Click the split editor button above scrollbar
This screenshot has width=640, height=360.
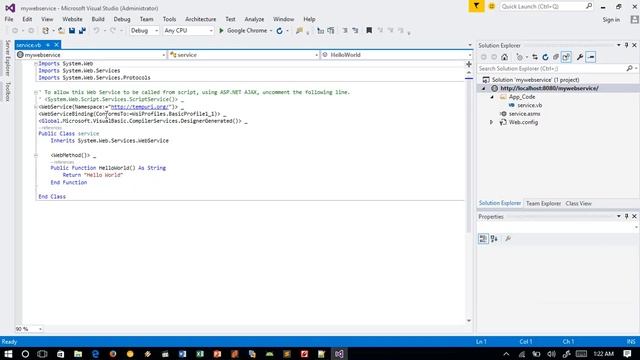pos(469,64)
